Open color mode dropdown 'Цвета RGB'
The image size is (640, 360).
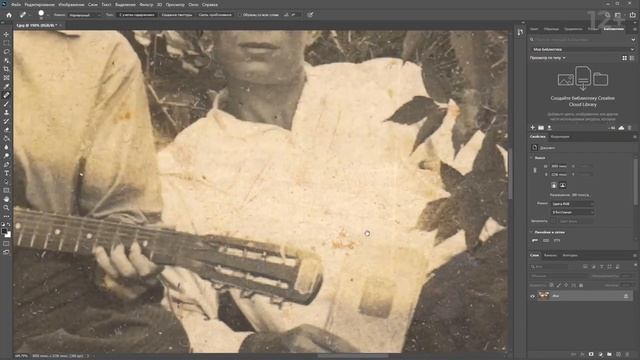tap(572, 204)
